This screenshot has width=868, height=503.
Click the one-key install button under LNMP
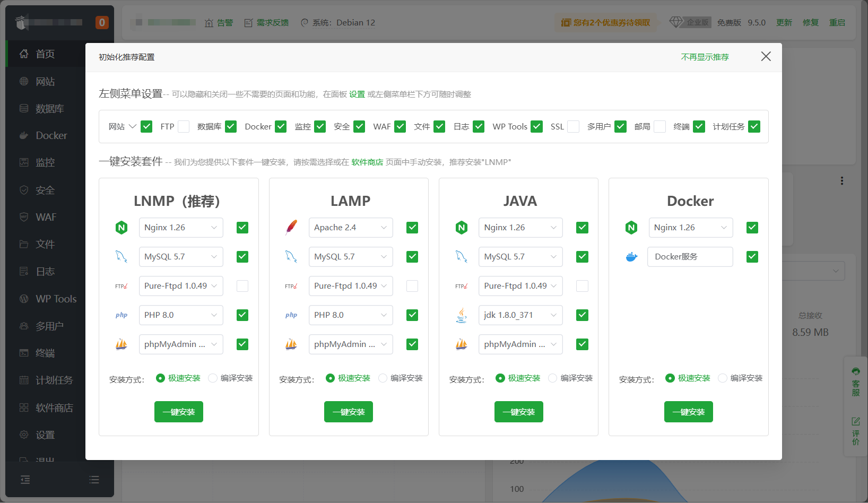click(179, 412)
